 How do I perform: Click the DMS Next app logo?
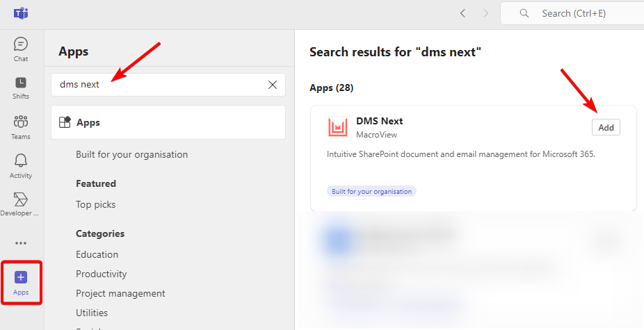point(337,127)
